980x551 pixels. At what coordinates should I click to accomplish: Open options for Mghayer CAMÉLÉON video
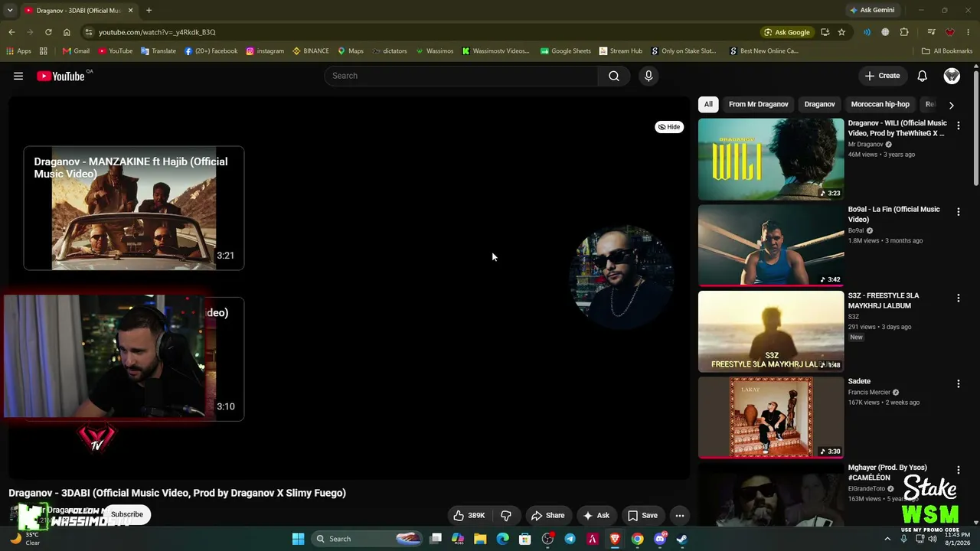pyautogui.click(x=959, y=471)
